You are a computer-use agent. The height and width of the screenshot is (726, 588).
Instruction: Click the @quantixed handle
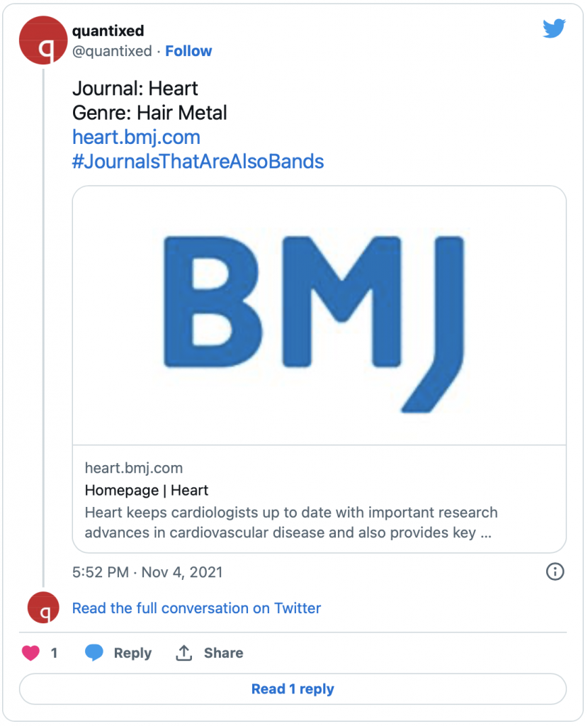point(112,51)
